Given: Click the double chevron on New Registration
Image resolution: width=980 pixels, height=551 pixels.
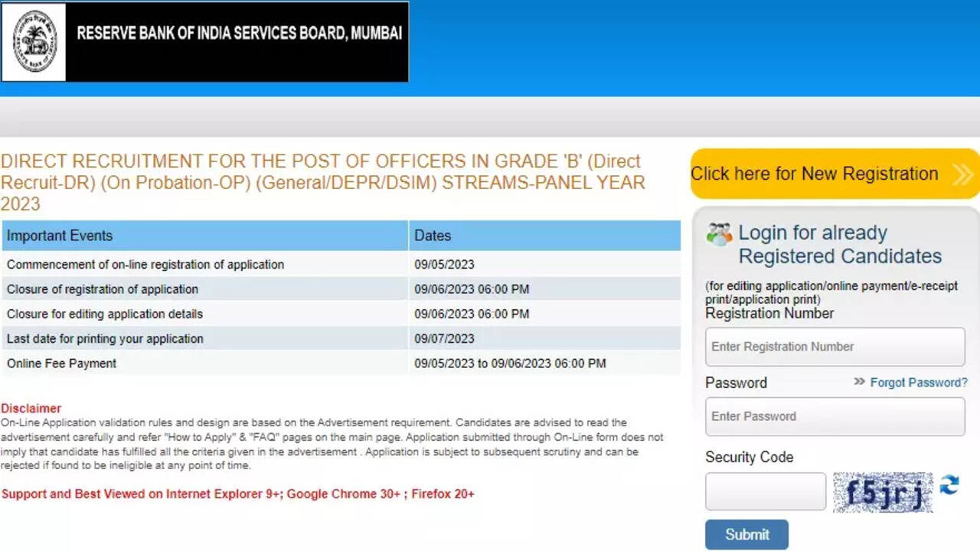Looking at the screenshot, I should coord(962,174).
